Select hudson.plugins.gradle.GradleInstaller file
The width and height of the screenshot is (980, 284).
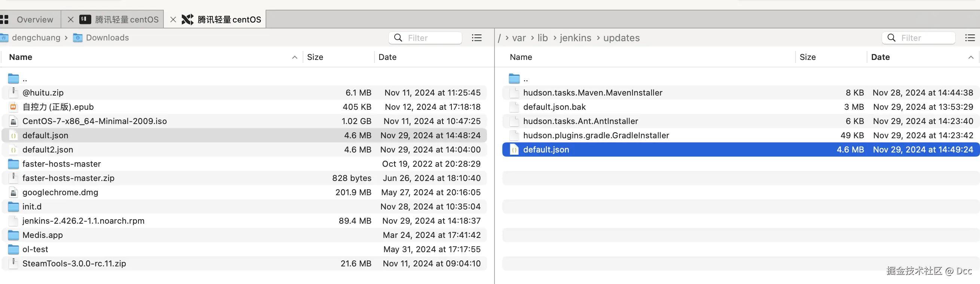741,135
